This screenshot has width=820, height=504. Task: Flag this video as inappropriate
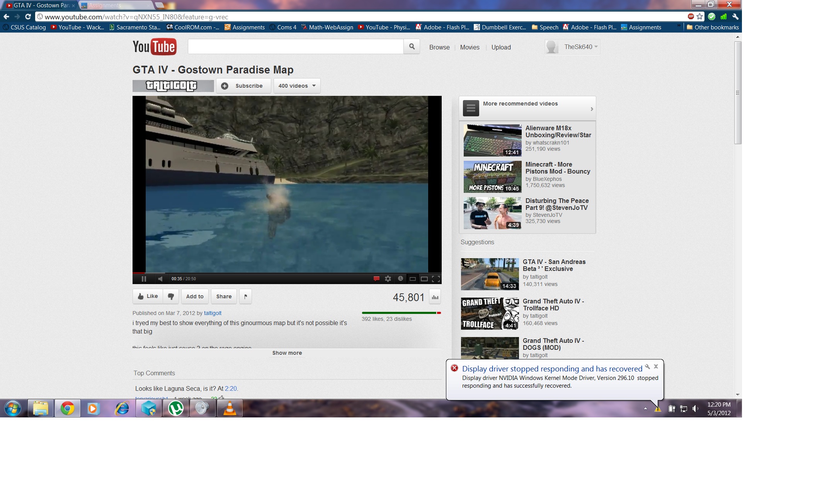(245, 296)
